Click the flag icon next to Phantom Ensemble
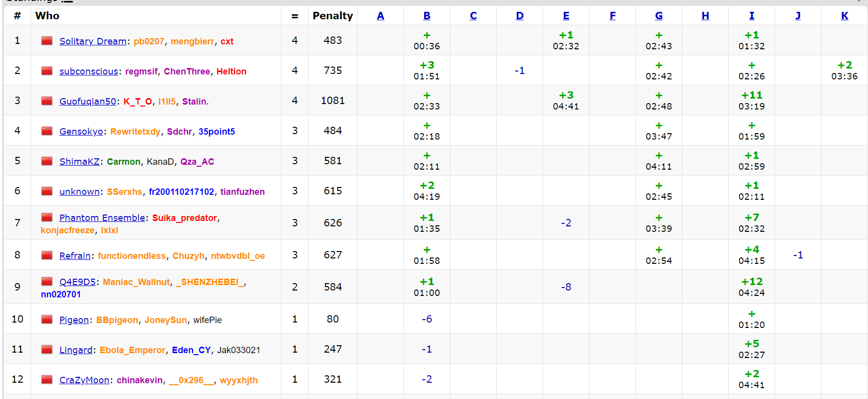Screen dimensions: 868x399 47,218
